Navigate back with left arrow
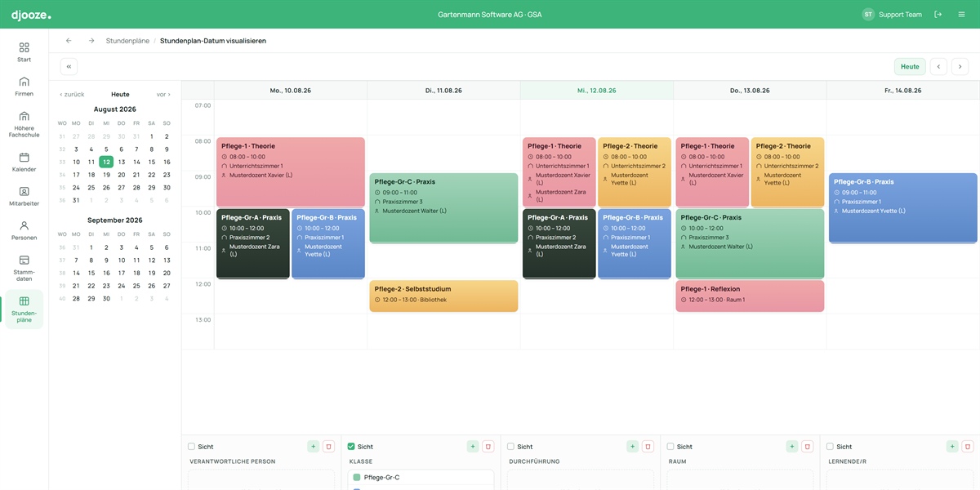Screen dimensions: 980x490 pyautogui.click(x=69, y=40)
